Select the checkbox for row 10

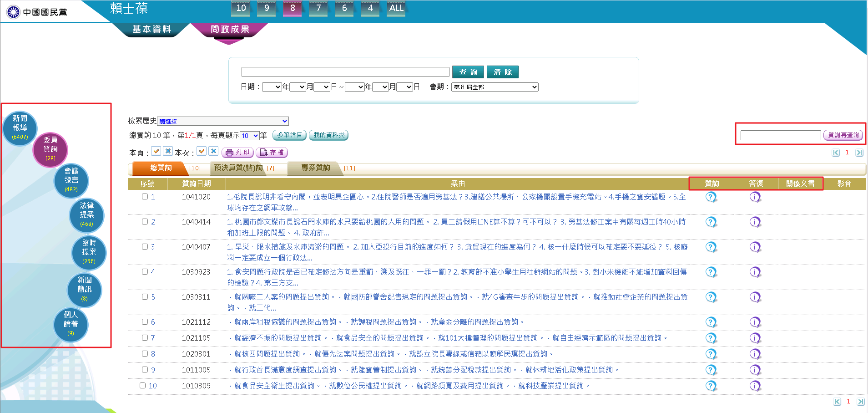(142, 386)
